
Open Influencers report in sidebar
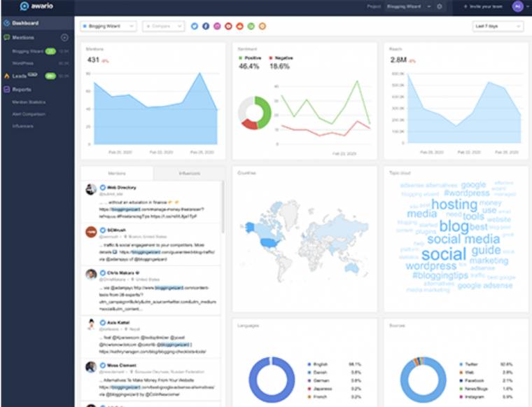coord(22,126)
